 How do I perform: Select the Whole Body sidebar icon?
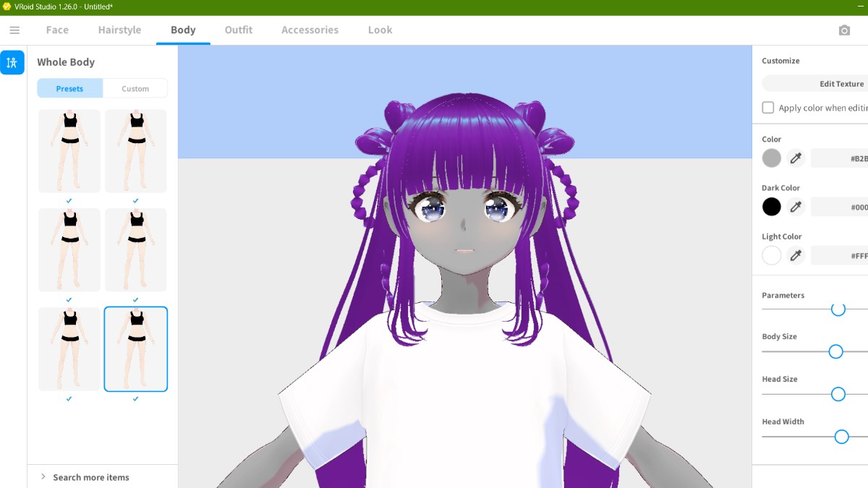tap(12, 63)
